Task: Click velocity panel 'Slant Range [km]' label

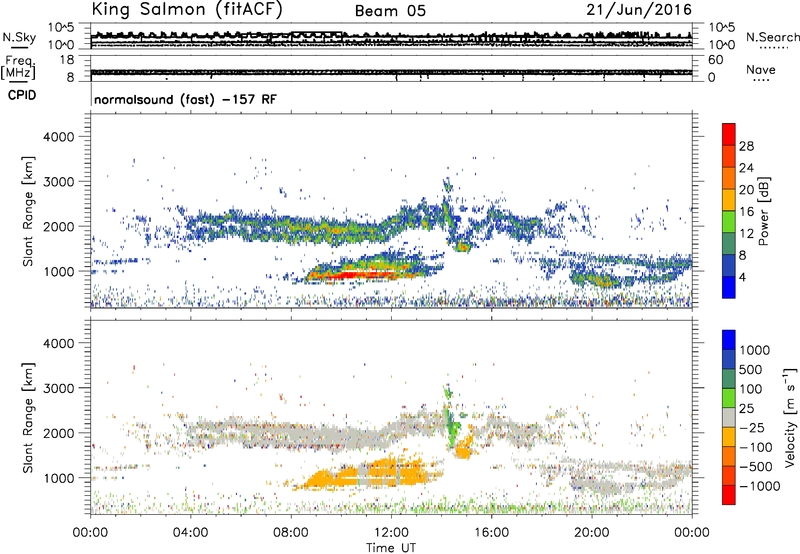Action: [x=28, y=417]
